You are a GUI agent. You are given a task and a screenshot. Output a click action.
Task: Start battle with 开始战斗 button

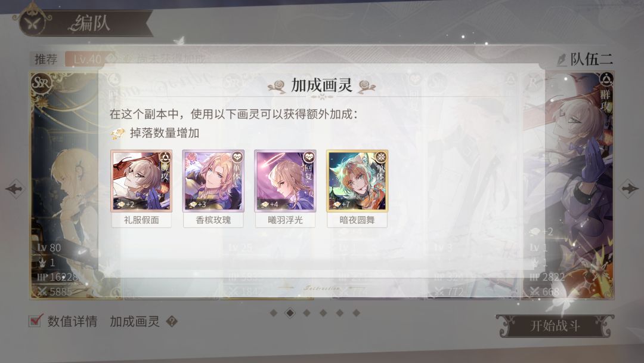[x=555, y=326]
